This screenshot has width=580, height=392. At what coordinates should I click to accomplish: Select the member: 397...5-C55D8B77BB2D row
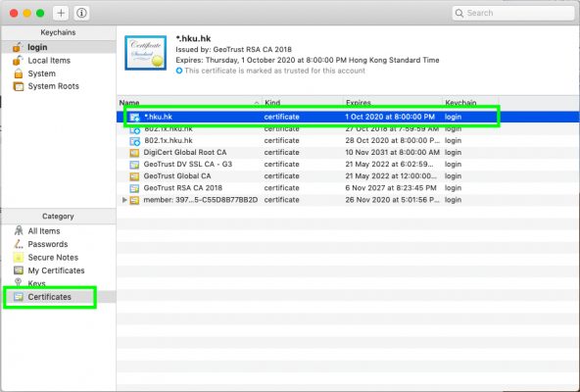click(x=348, y=200)
